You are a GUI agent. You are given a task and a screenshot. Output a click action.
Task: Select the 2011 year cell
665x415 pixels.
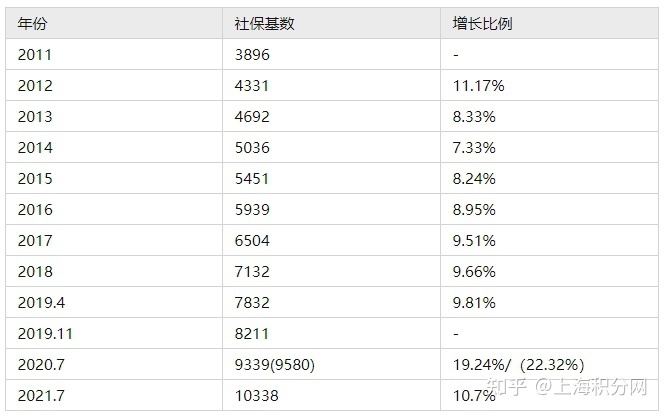pos(114,54)
